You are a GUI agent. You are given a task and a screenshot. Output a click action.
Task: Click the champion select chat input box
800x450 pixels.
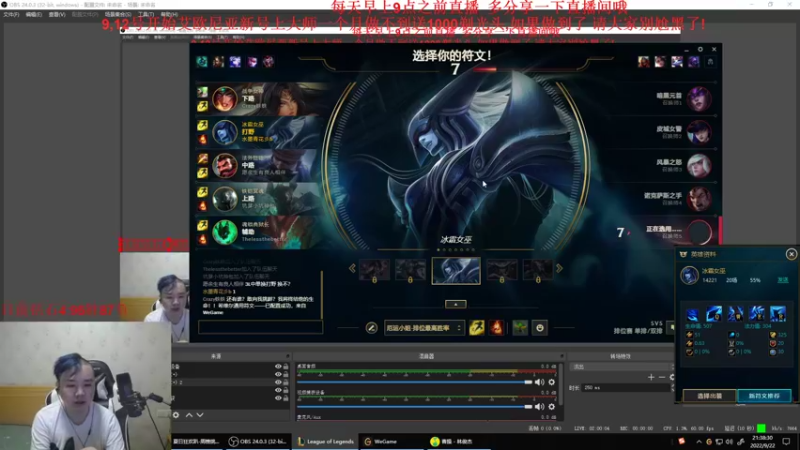tap(260, 327)
